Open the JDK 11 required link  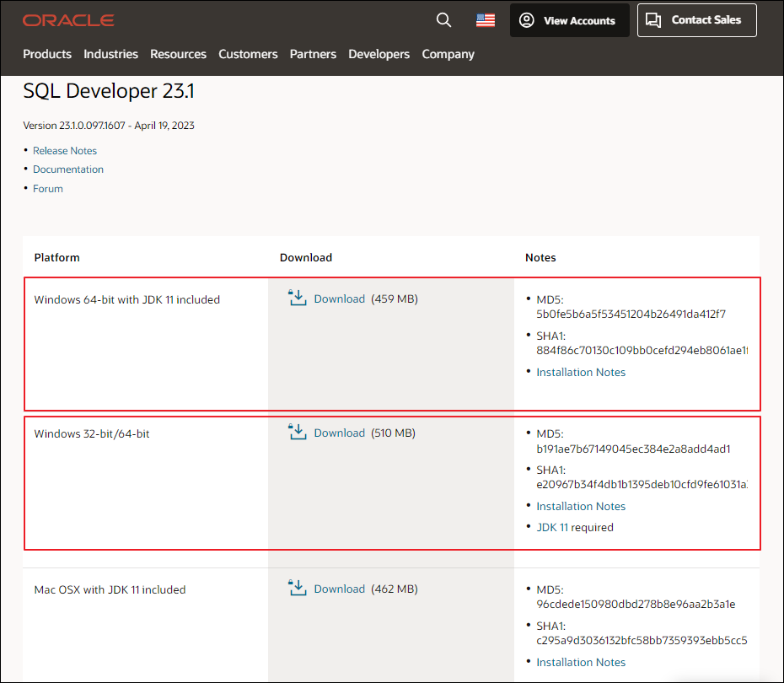552,528
